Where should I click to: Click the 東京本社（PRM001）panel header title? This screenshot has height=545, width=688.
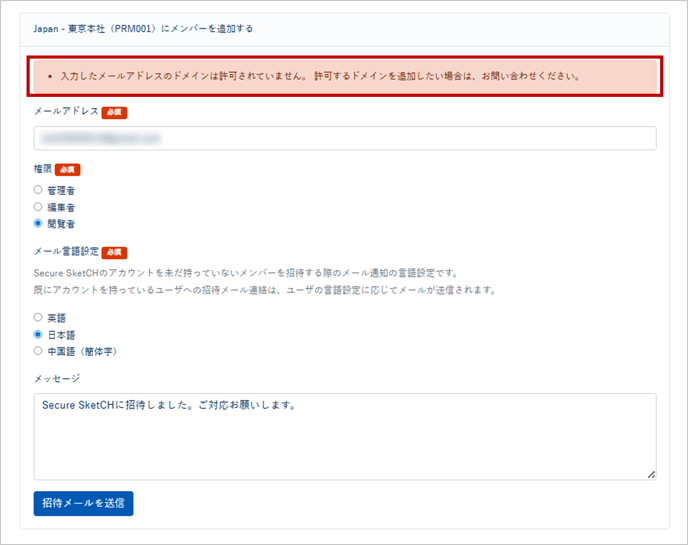pos(143,29)
